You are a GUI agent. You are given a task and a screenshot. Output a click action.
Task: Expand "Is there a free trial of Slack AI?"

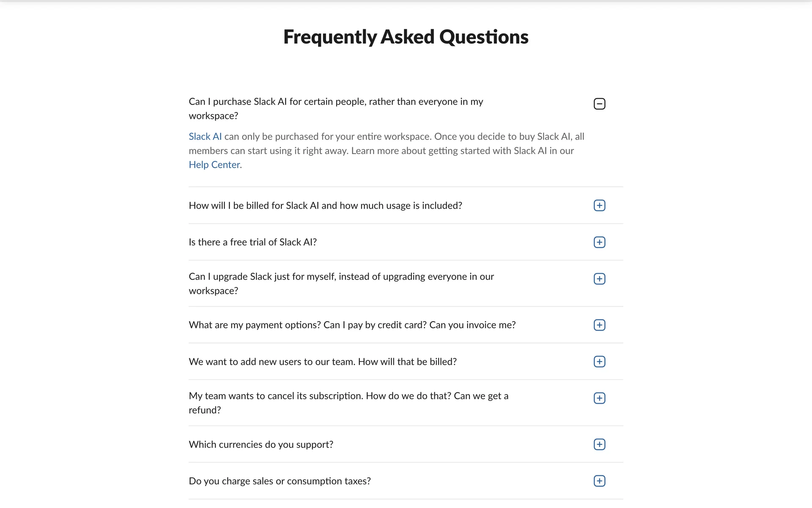click(252, 242)
